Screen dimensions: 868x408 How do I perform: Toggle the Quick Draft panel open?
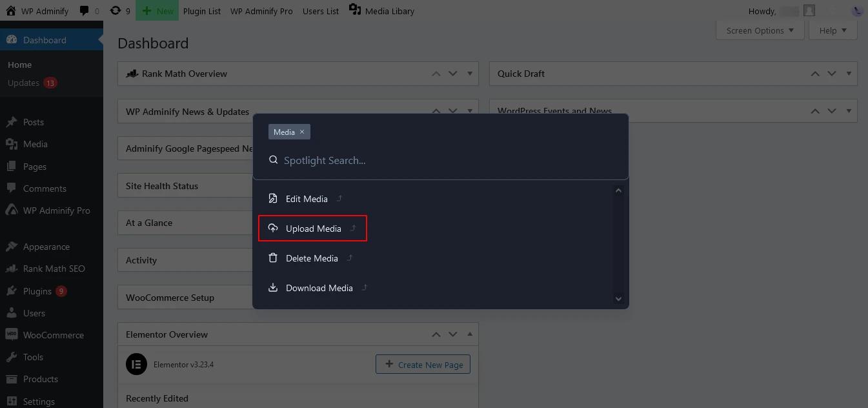click(849, 74)
